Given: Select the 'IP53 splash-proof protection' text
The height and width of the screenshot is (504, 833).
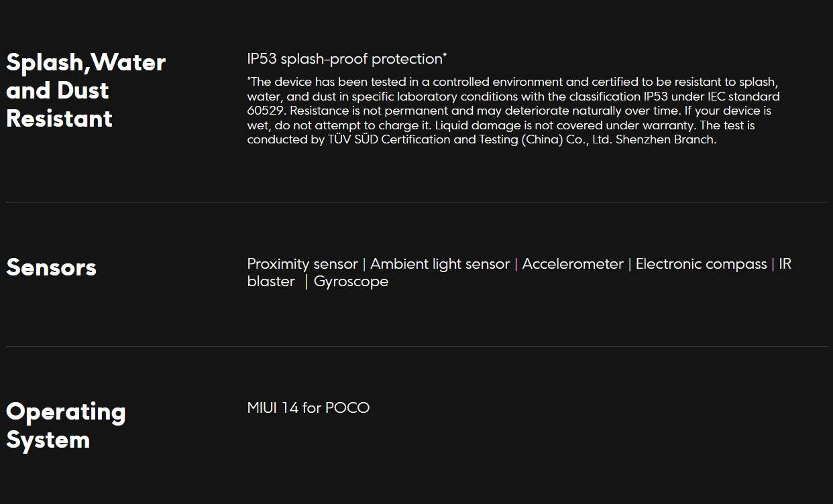Looking at the screenshot, I should (x=345, y=59).
